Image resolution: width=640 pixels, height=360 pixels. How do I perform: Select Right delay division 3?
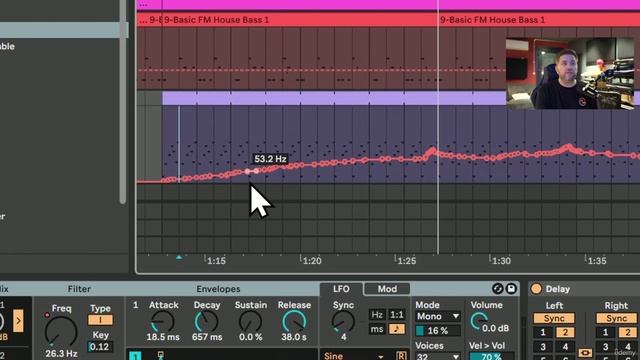(x=605, y=347)
